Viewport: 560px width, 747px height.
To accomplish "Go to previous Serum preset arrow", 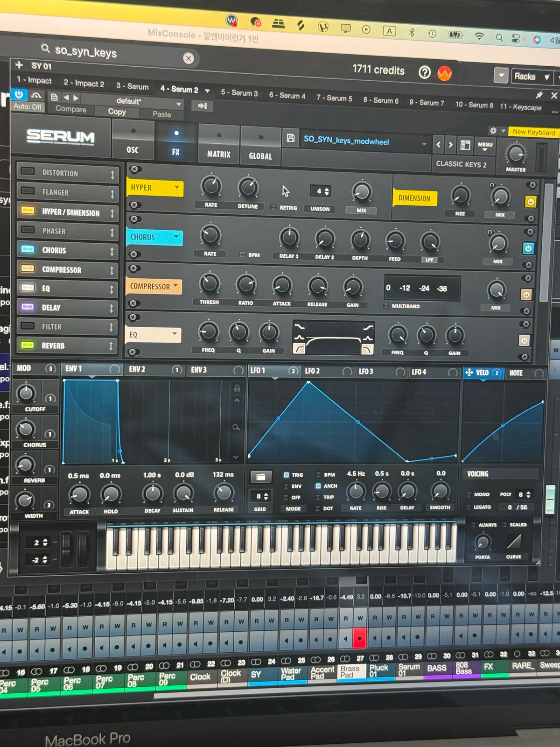I will click(x=438, y=144).
